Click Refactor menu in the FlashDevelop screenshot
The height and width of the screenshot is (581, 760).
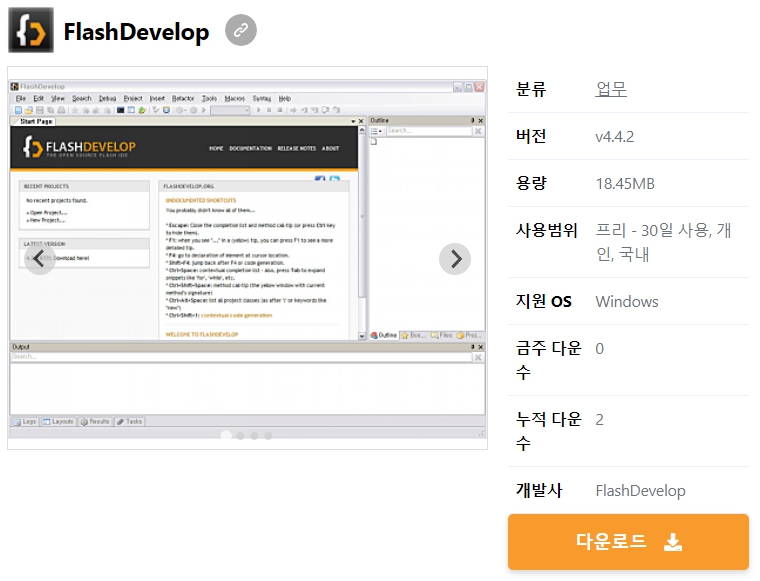[x=183, y=98]
